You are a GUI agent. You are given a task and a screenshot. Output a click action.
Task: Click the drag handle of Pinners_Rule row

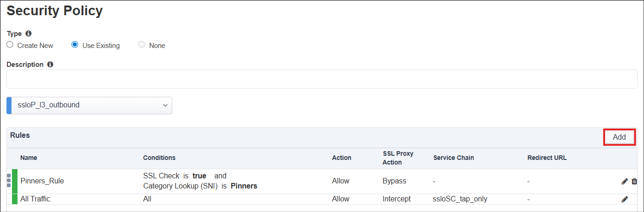point(9,181)
